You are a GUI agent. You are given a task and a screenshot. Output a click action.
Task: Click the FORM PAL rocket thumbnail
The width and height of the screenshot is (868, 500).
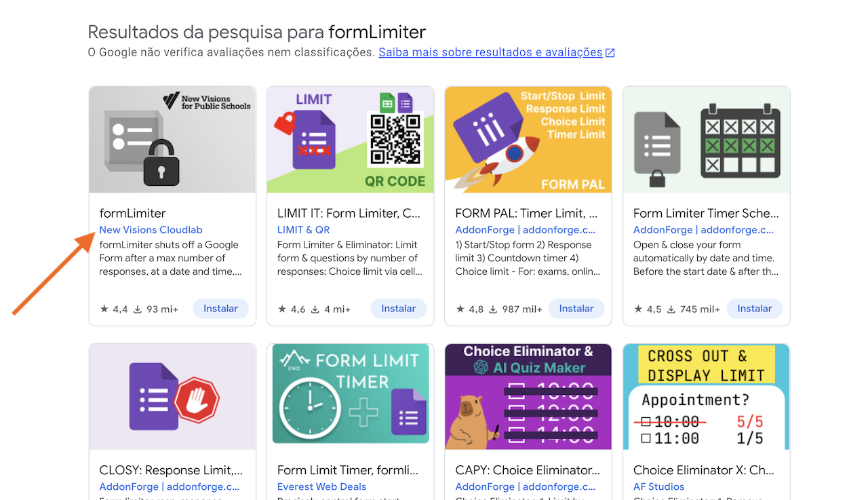tap(528, 139)
